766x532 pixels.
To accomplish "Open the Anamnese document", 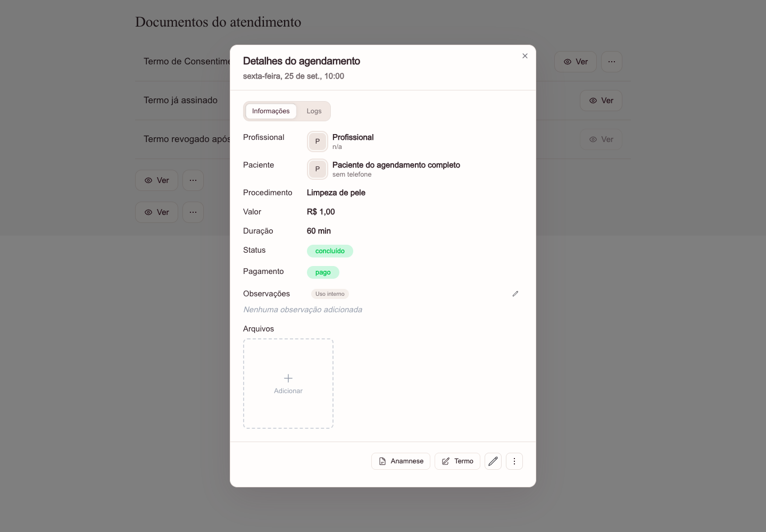I will pos(401,461).
